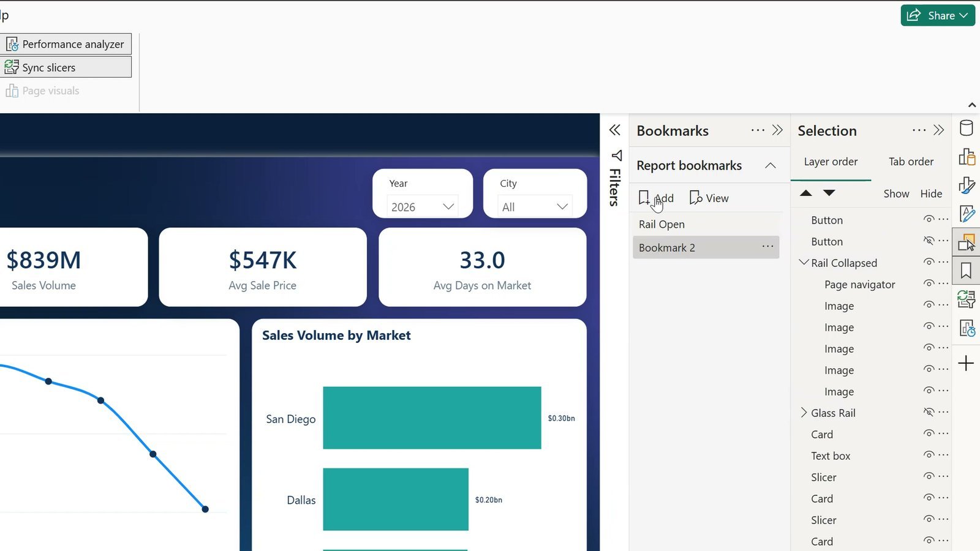Image resolution: width=980 pixels, height=551 pixels.
Task: Toggle the Selection pane icon in side rail
Action: point(967,242)
